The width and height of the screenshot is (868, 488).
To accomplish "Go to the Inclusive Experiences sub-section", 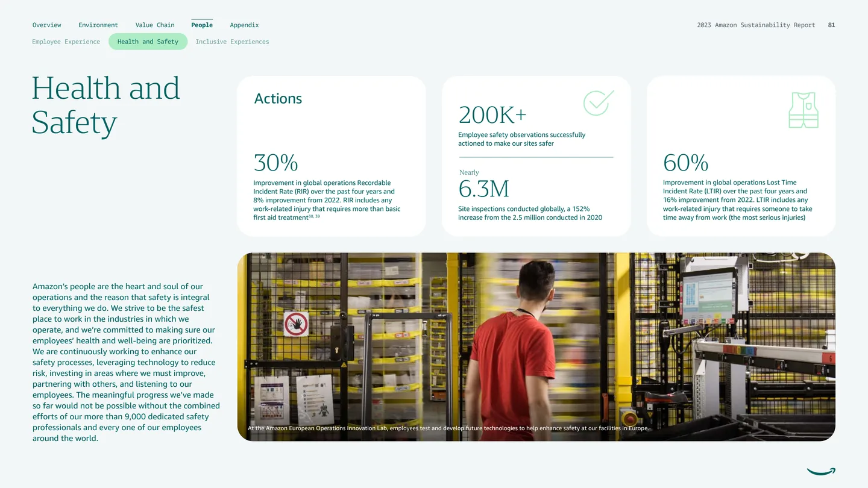I will click(232, 42).
